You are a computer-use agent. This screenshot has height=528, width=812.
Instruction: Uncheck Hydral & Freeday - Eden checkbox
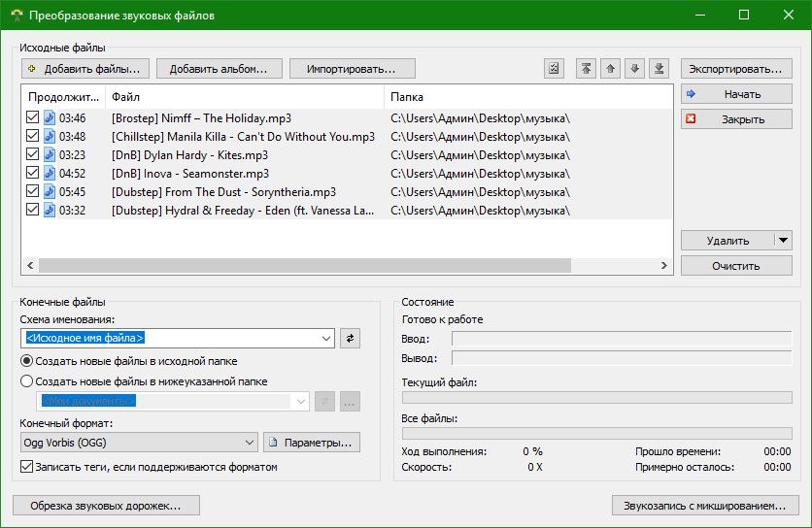pos(32,210)
